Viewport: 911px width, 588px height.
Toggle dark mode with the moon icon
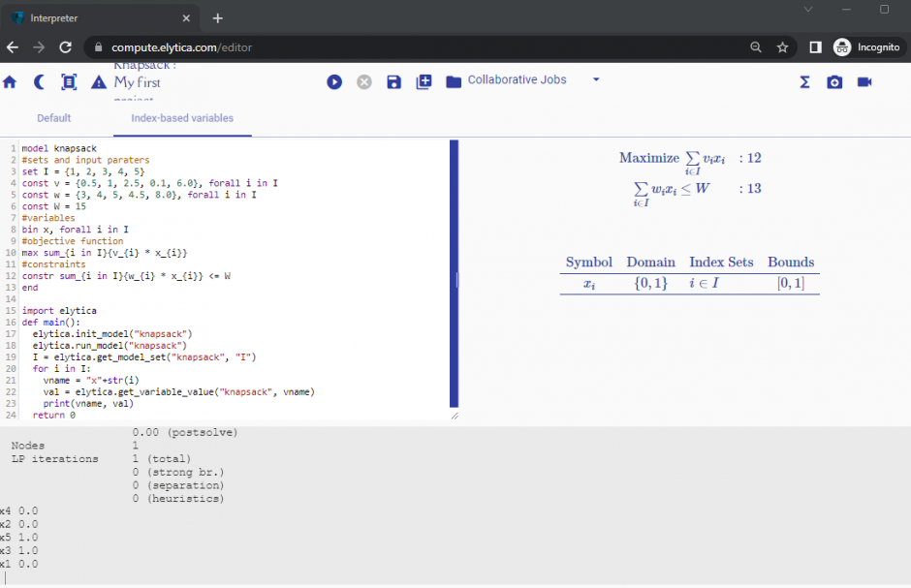coord(39,82)
